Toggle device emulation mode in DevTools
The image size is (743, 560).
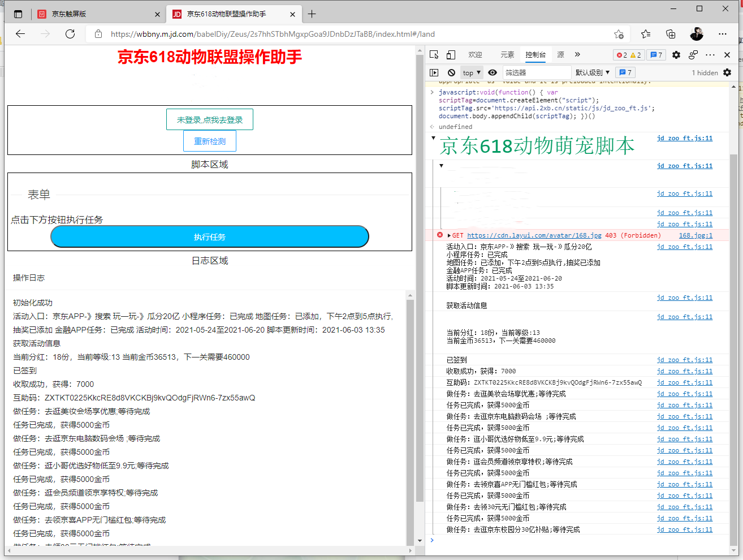click(450, 54)
